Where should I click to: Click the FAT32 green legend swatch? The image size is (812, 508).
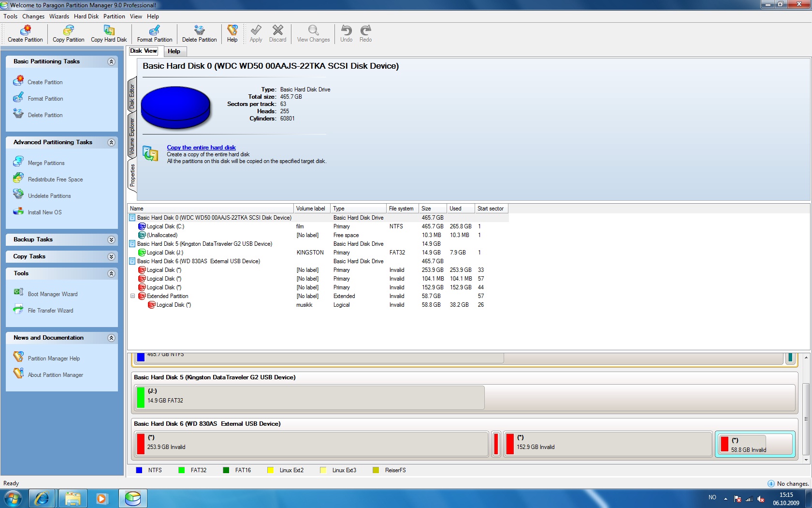182,470
